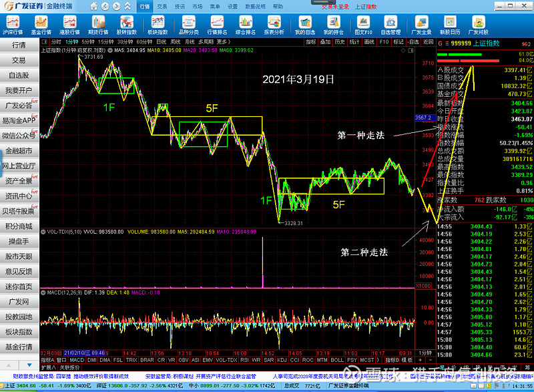The image size is (534, 392).
Task: Click the 金融超市 sidebar button
Action: pos(19,150)
